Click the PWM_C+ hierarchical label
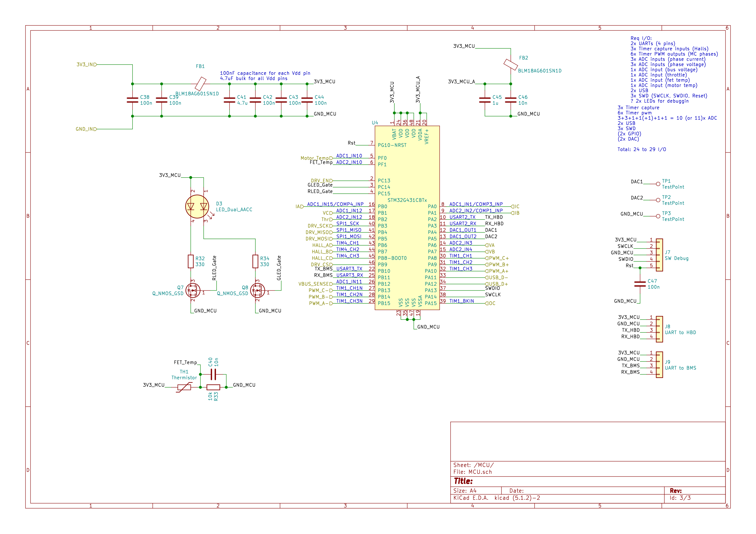756x534 pixels. (498, 258)
